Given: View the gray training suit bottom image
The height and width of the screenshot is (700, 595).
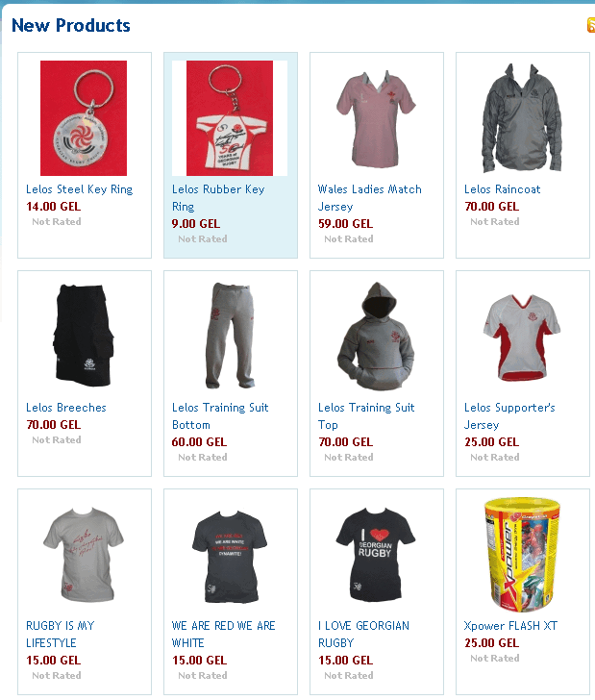Looking at the screenshot, I should (x=231, y=336).
